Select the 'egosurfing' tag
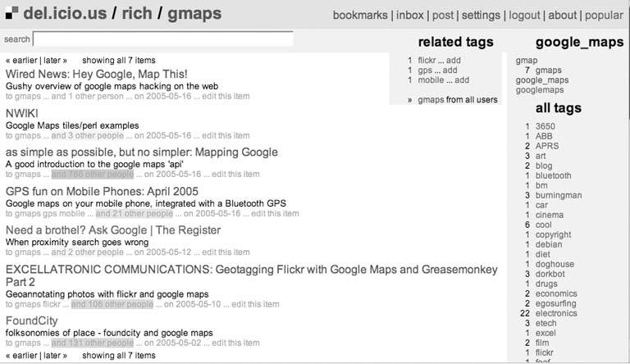This screenshot has width=630, height=364. 555,303
